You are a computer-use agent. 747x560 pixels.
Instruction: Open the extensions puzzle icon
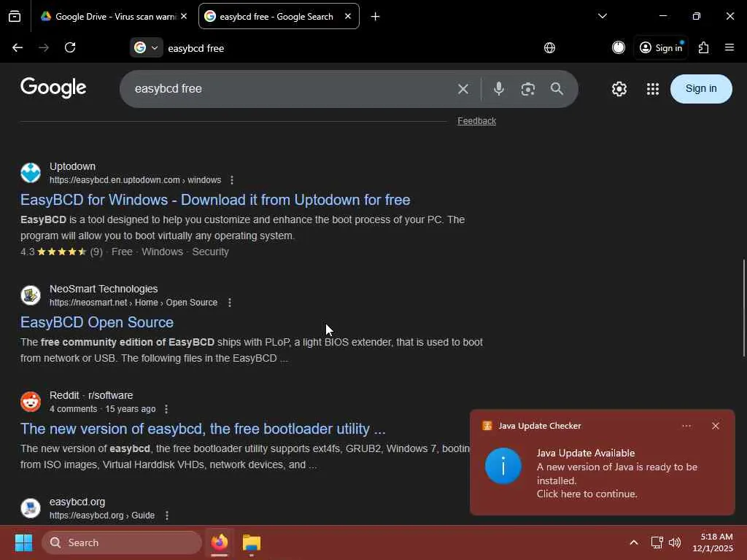704,47
